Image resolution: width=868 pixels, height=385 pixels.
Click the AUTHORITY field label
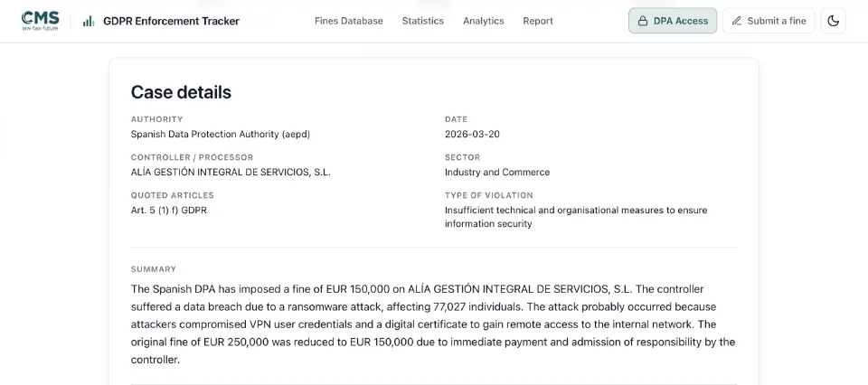pos(156,119)
